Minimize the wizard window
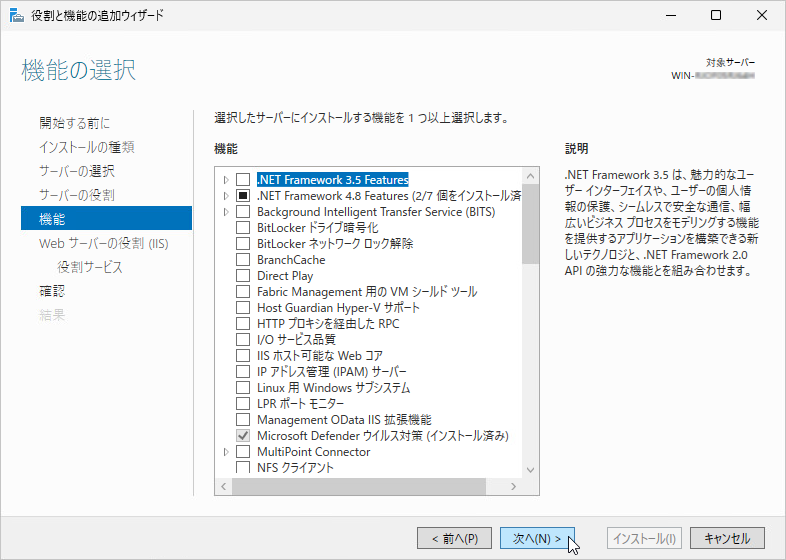 pyautogui.click(x=671, y=16)
